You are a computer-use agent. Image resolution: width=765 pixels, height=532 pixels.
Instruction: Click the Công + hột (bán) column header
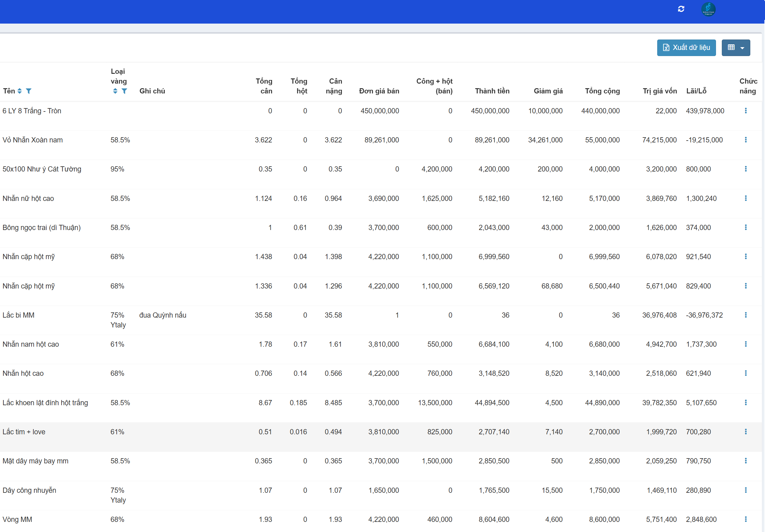(435, 86)
